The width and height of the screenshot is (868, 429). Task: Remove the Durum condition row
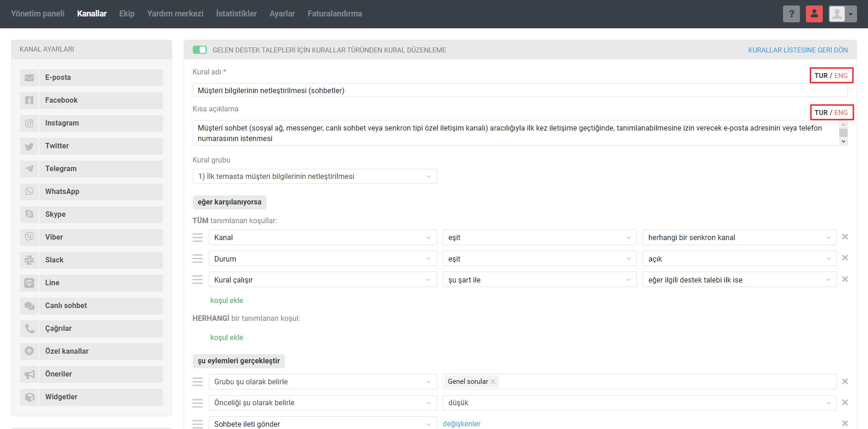pyautogui.click(x=845, y=258)
